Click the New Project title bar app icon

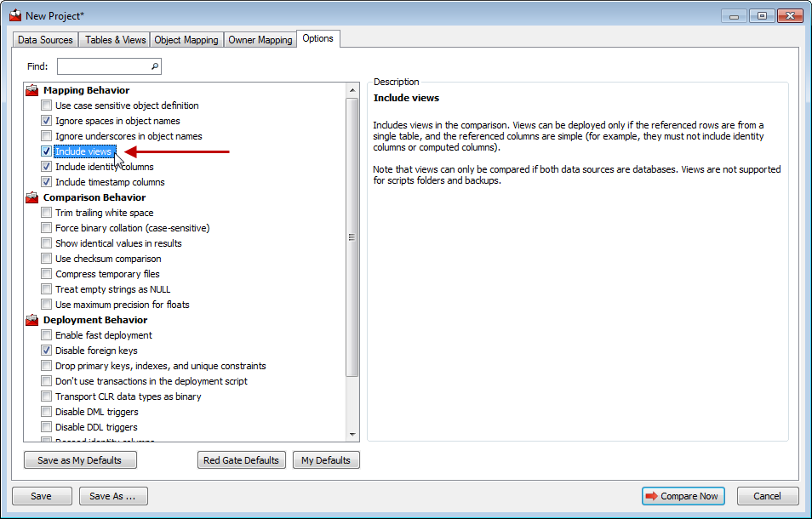[x=14, y=15]
